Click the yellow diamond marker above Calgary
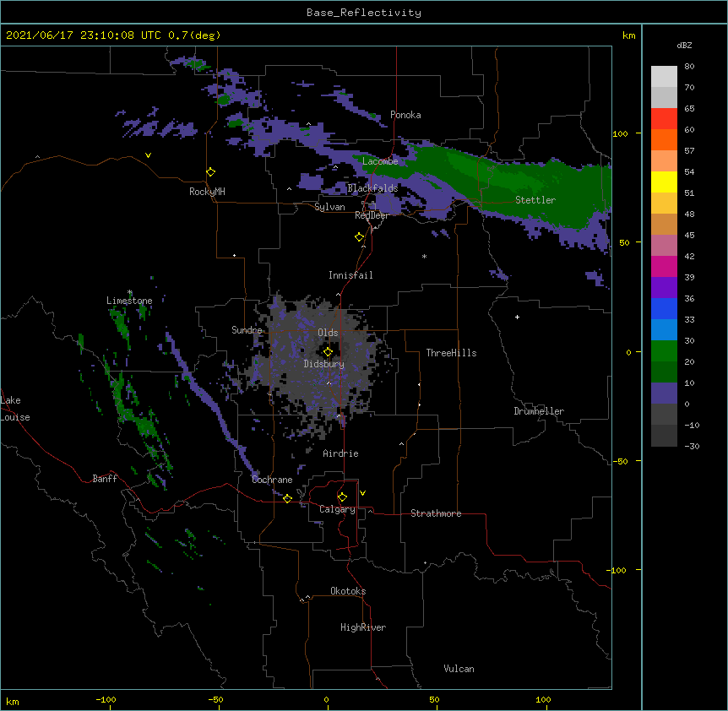 click(x=342, y=497)
